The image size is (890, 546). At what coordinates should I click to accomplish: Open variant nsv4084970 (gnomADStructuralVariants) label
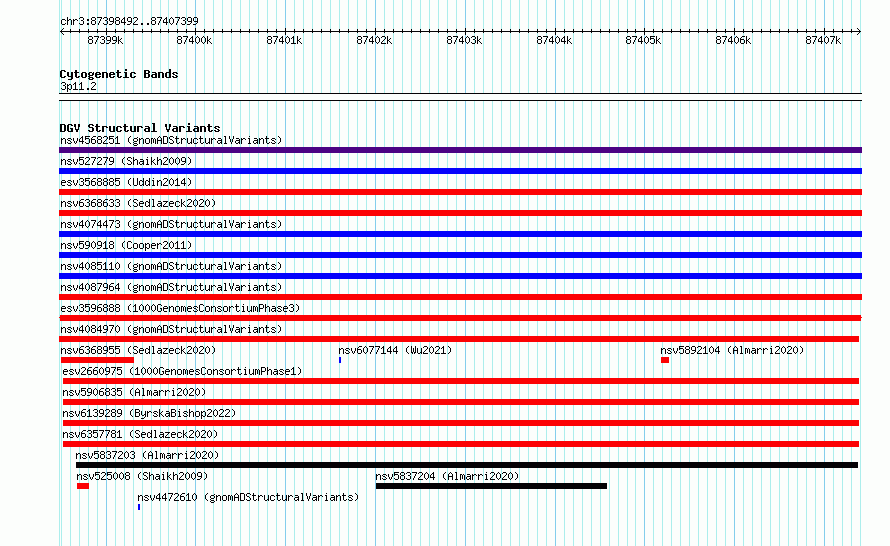171,329
